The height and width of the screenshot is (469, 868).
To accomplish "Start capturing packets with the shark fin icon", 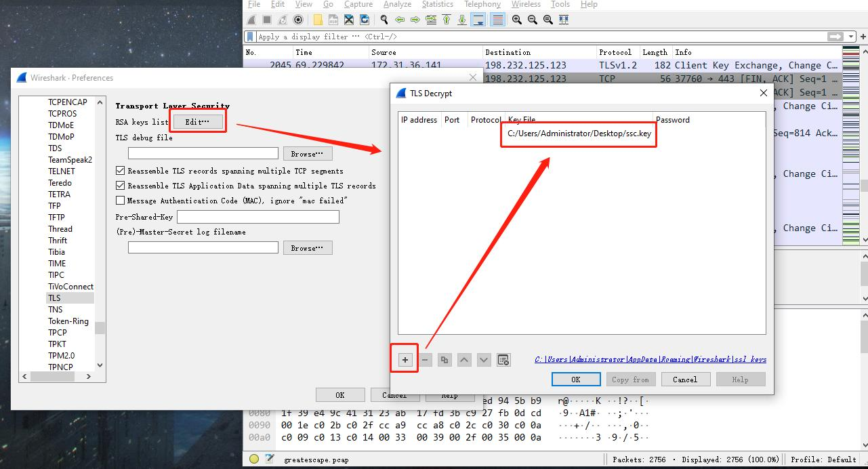I will 251,20.
